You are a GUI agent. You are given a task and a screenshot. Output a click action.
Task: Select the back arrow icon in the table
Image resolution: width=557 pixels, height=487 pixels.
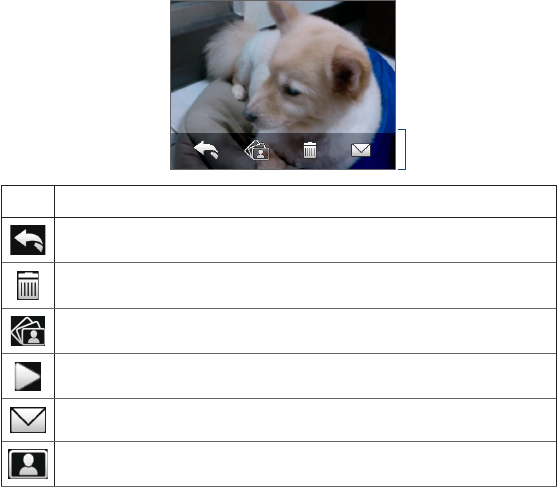point(28,240)
